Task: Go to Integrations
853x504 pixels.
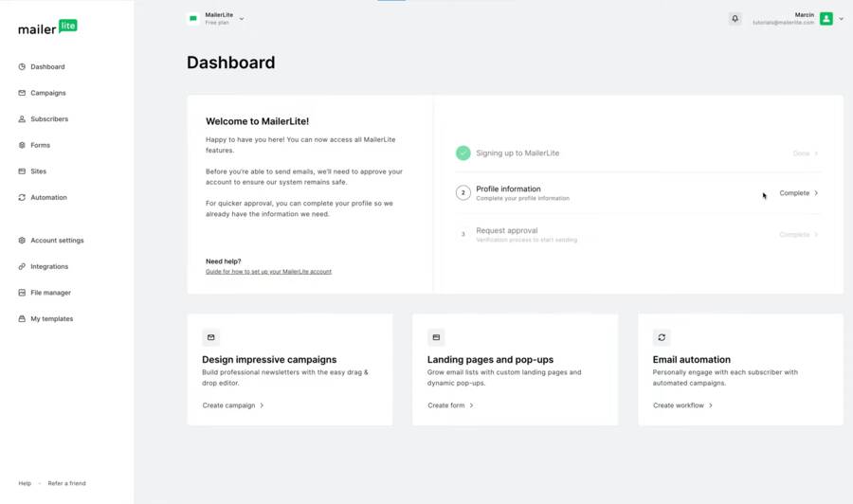Action: click(49, 266)
